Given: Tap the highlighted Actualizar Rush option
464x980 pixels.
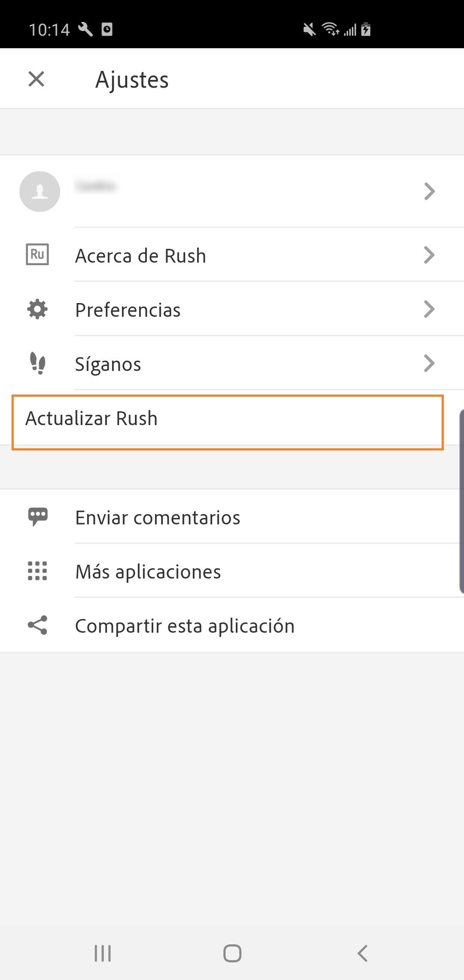Looking at the screenshot, I should (92, 418).
